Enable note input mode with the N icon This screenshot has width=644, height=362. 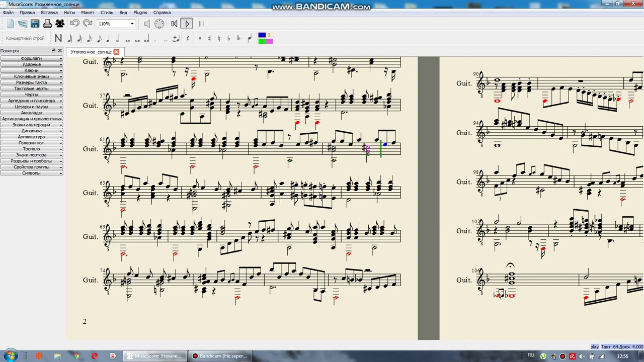click(58, 38)
